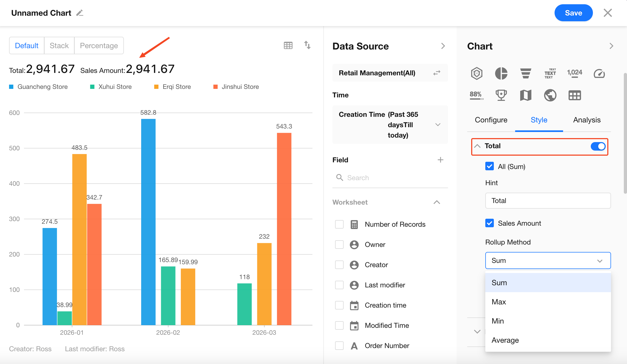Switch to the Configure tab

491,120
